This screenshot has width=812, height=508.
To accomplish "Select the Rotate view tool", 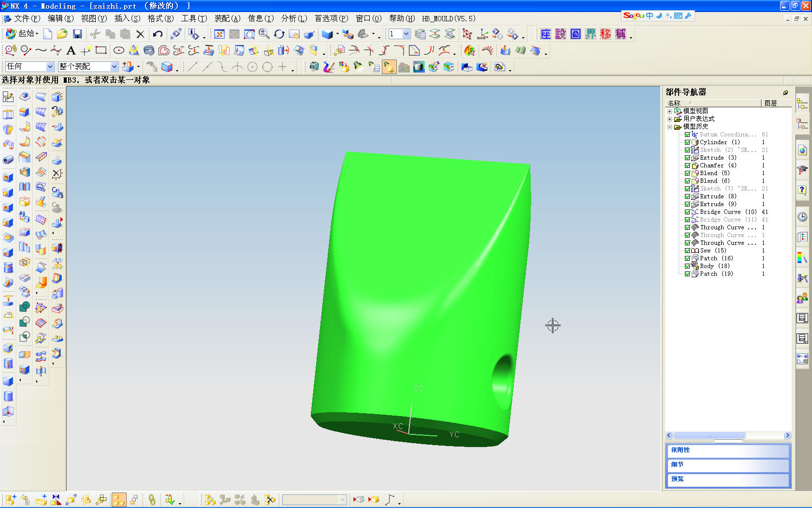I will coord(279,34).
